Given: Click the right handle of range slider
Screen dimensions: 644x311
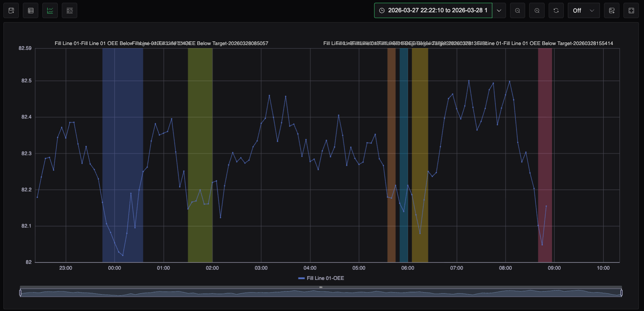Looking at the screenshot, I should point(621,293).
